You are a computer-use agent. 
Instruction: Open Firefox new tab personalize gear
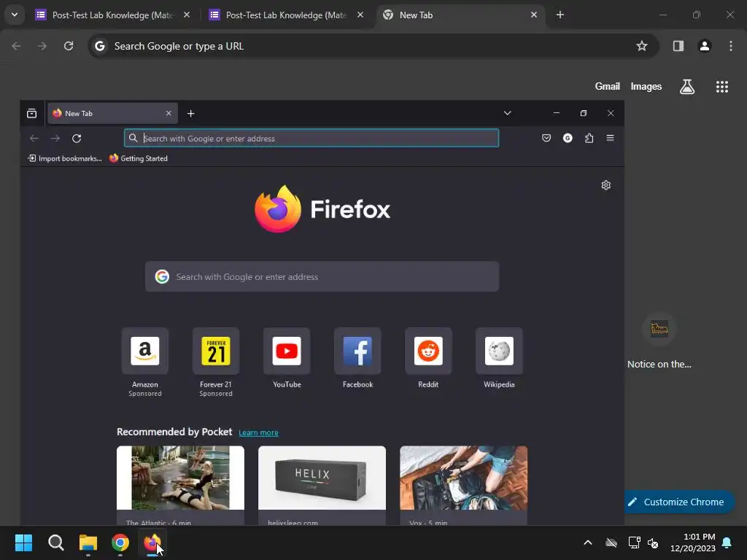tap(605, 184)
